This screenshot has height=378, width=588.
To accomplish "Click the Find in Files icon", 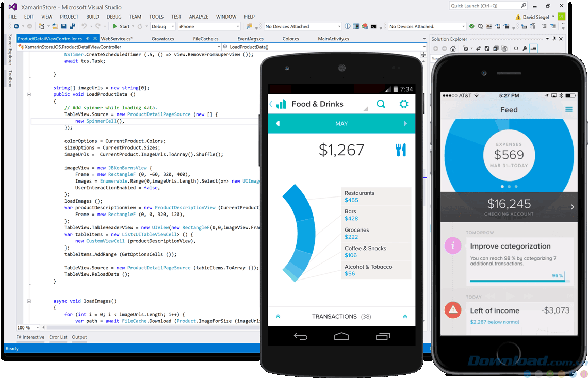I will (249, 26).
